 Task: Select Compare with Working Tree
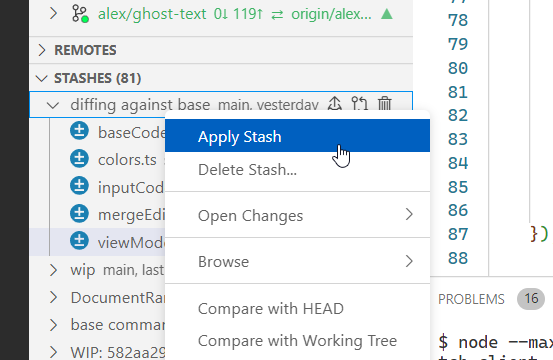point(297,341)
